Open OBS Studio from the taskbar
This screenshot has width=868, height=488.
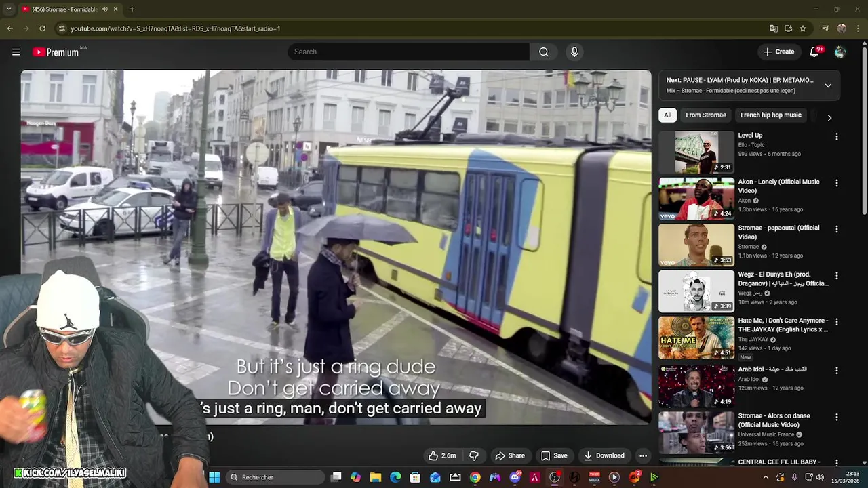pos(555,478)
